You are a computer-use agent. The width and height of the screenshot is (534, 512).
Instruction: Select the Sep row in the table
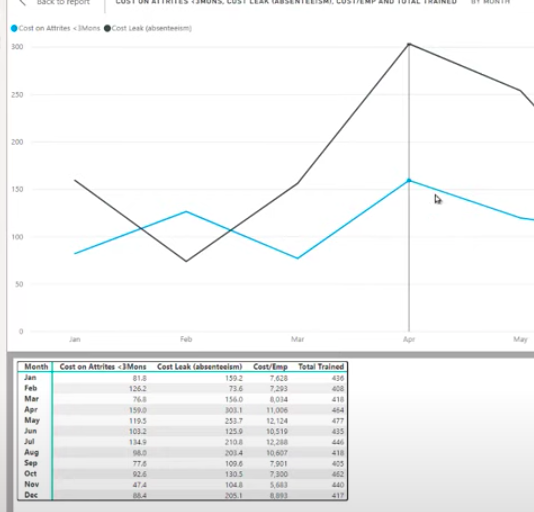pyautogui.click(x=183, y=463)
